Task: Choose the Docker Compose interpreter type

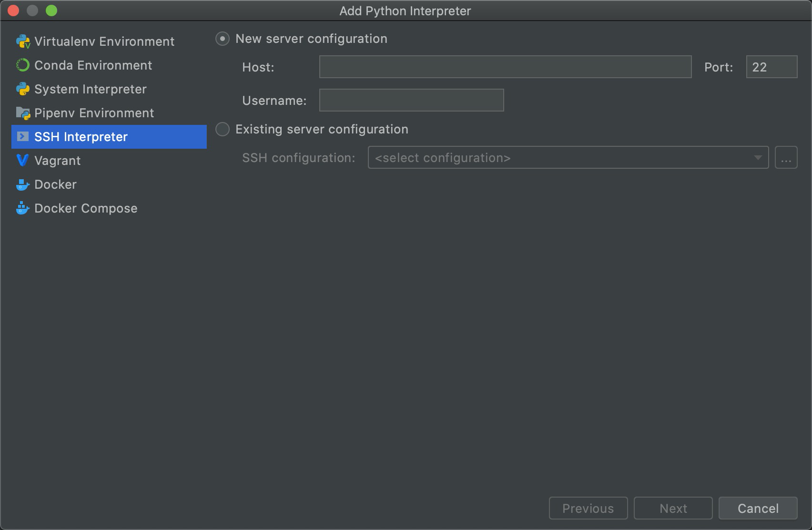Action: coord(109,208)
